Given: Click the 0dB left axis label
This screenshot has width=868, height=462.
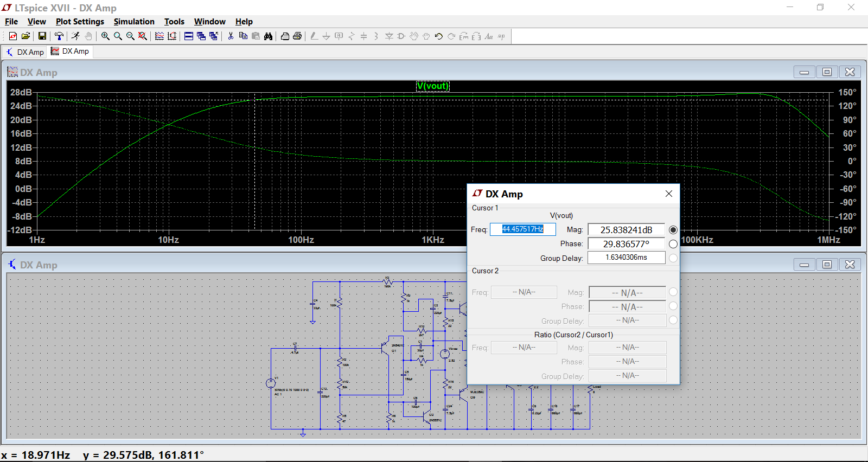Looking at the screenshot, I should (23, 189).
